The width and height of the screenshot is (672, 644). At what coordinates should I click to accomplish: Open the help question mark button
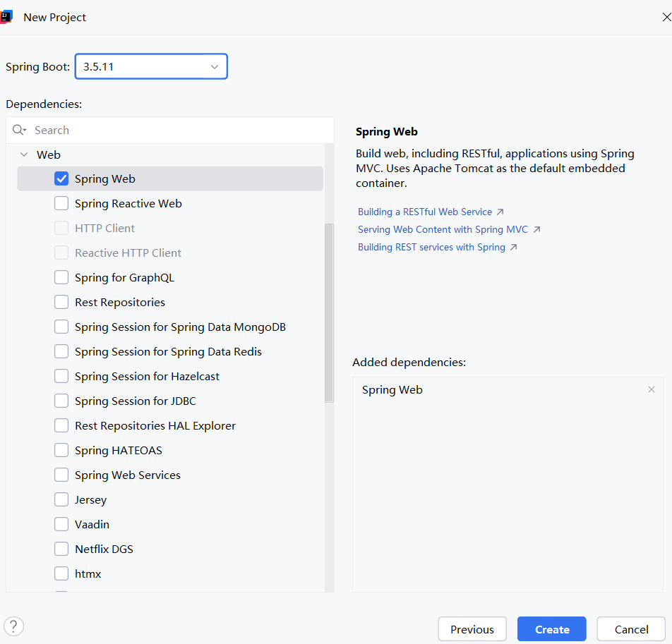(13, 626)
